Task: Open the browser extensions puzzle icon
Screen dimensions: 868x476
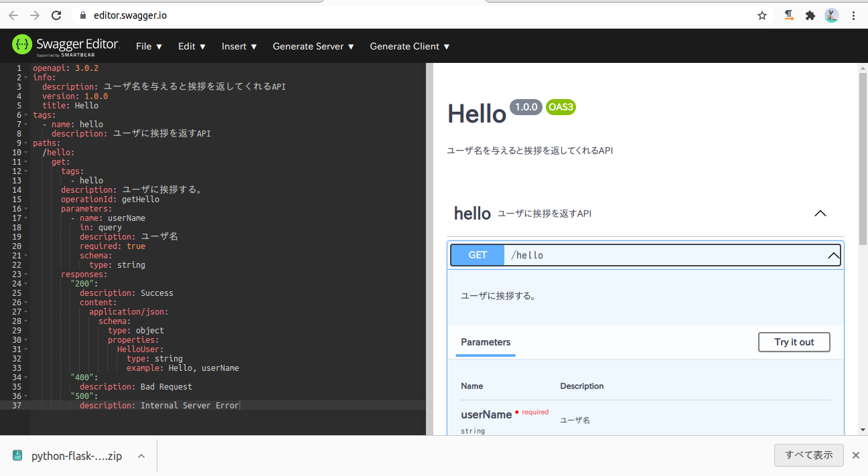Action: tap(810, 15)
